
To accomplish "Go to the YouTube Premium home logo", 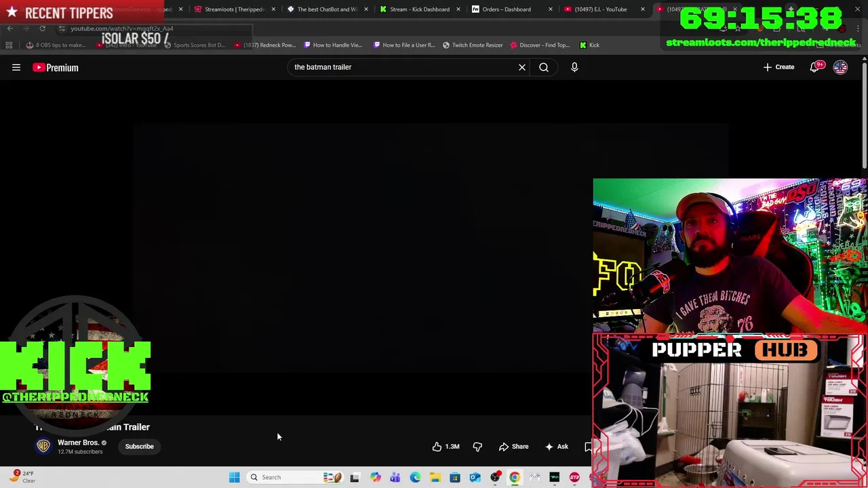I will click(56, 67).
